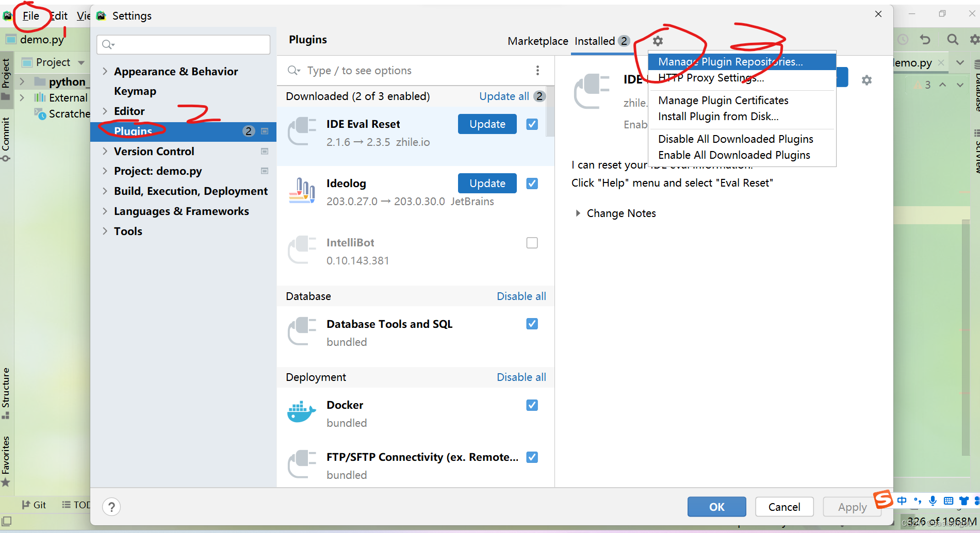
Task: Uncheck FTP/SFTP Connectivity plugin checkbox
Action: (532, 457)
